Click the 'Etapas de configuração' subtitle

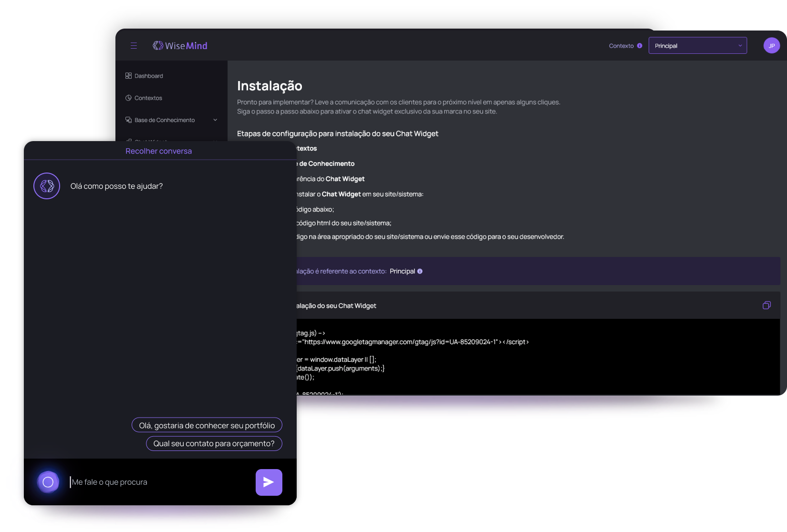[x=338, y=133]
